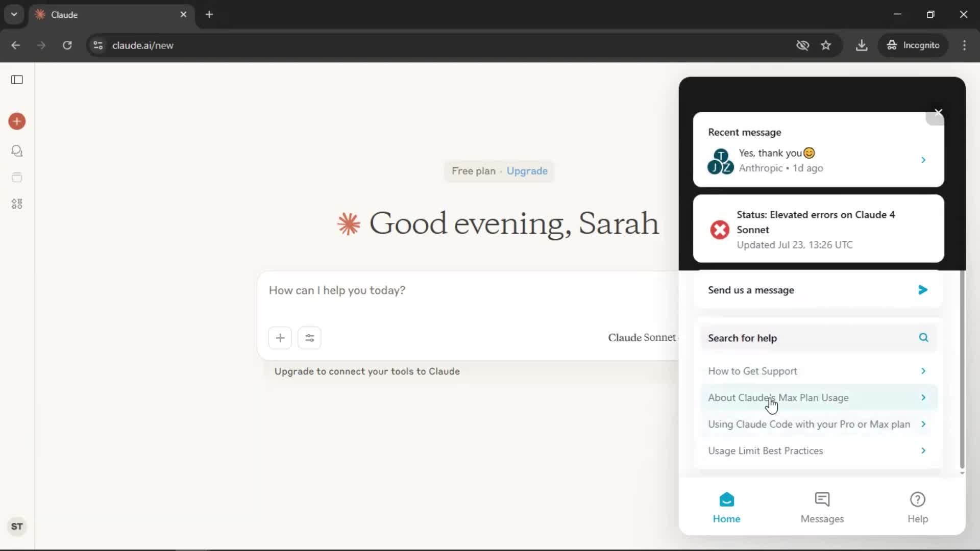Click the ST user profile avatar
The height and width of the screenshot is (551, 980).
(17, 526)
